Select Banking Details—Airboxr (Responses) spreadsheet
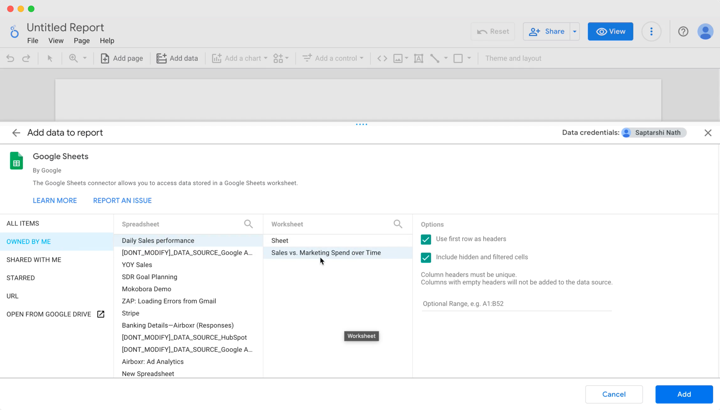 [188, 326]
